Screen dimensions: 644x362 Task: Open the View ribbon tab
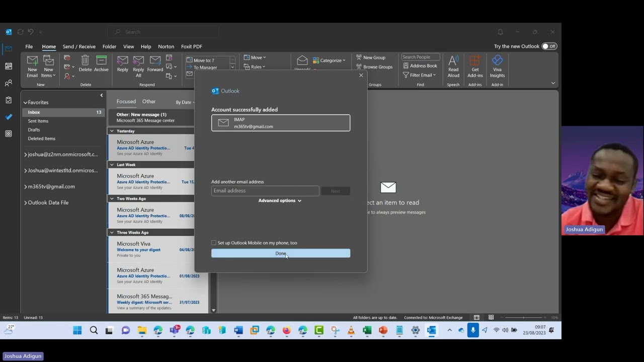click(x=128, y=46)
